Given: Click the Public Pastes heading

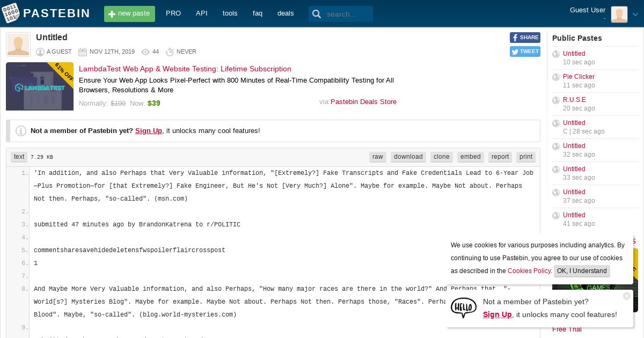Looking at the screenshot, I should click(577, 38).
